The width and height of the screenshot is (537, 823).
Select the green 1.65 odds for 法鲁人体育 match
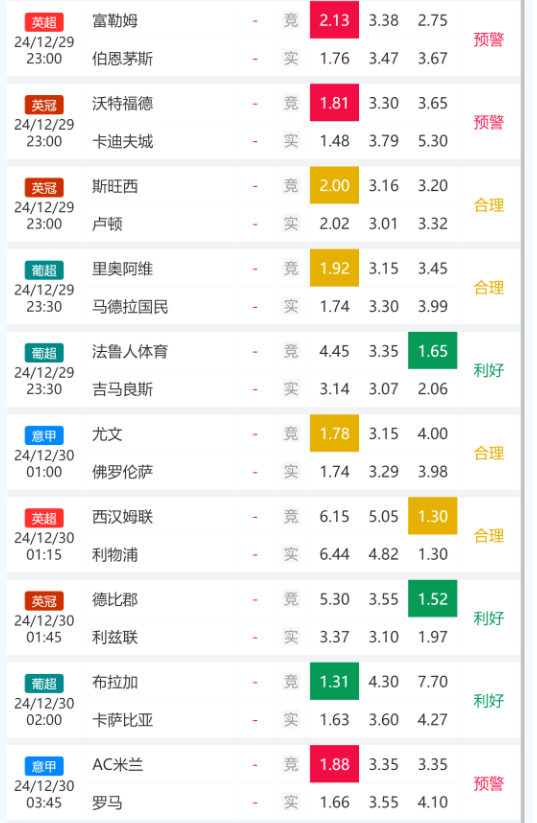pyautogui.click(x=433, y=351)
